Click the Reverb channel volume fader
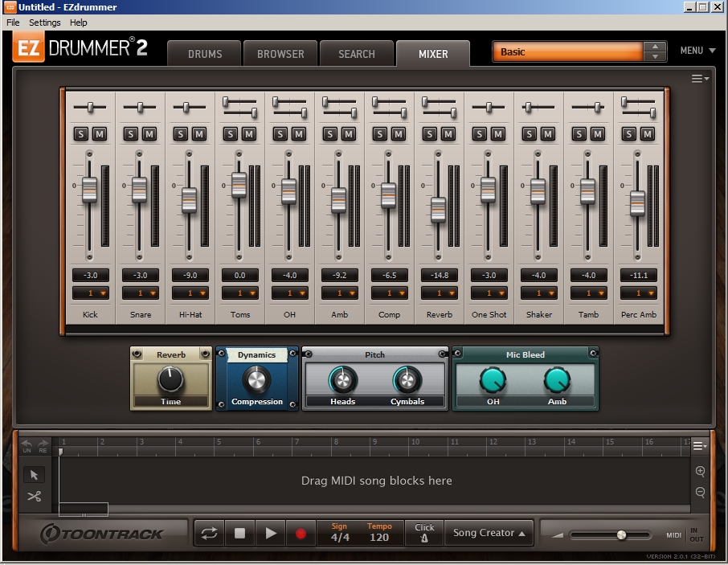728x565 pixels. (x=438, y=210)
